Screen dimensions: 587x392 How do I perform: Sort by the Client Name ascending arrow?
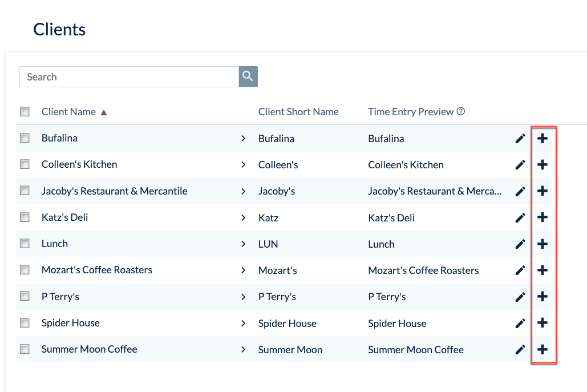point(104,112)
